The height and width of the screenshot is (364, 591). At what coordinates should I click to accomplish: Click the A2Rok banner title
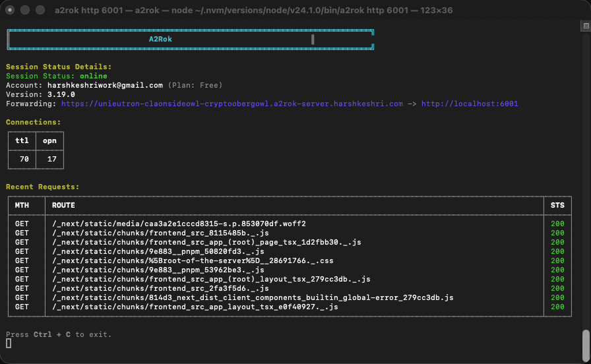pos(160,39)
